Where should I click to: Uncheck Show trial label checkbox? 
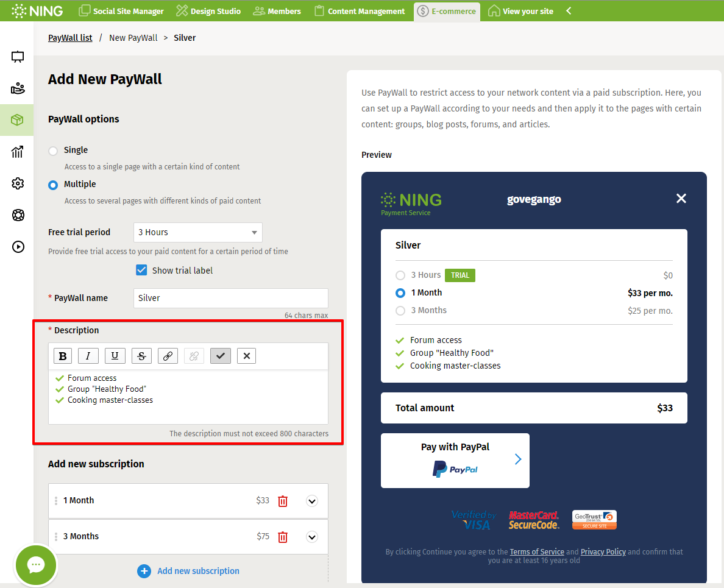tap(141, 270)
